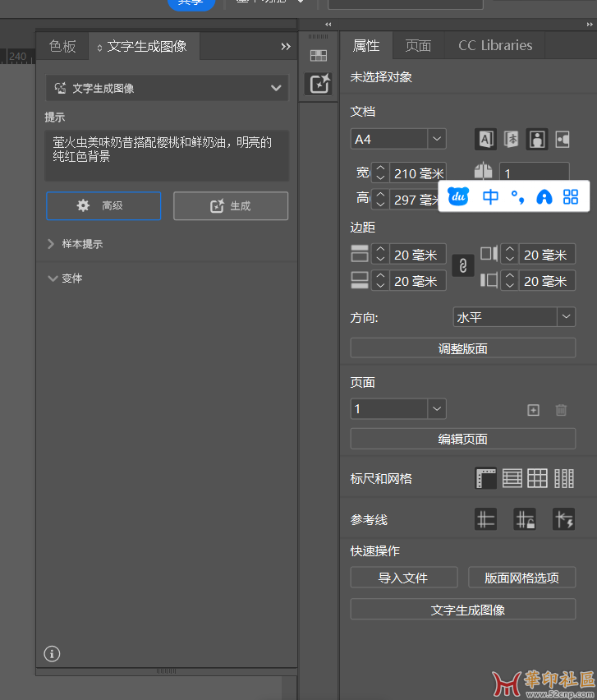Click the top margin 20 毫米 field
The height and width of the screenshot is (700, 597).
[418, 254]
